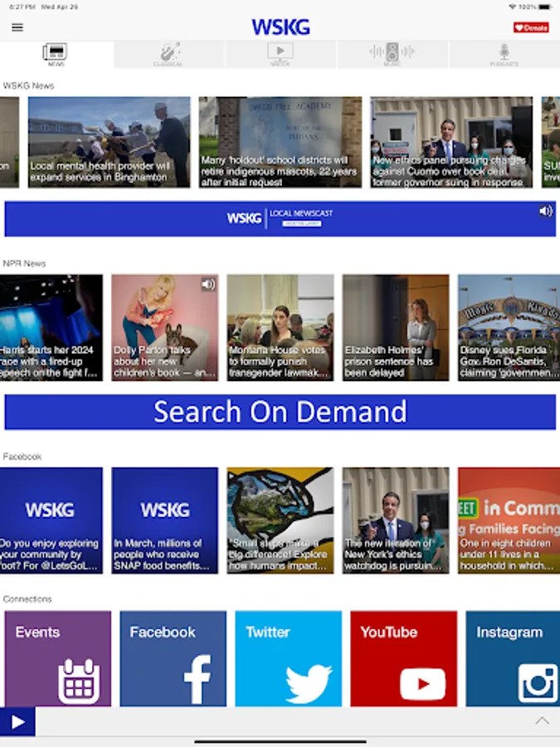Open the indigenous mascots school districts story
560x747 pixels.
tap(280, 142)
